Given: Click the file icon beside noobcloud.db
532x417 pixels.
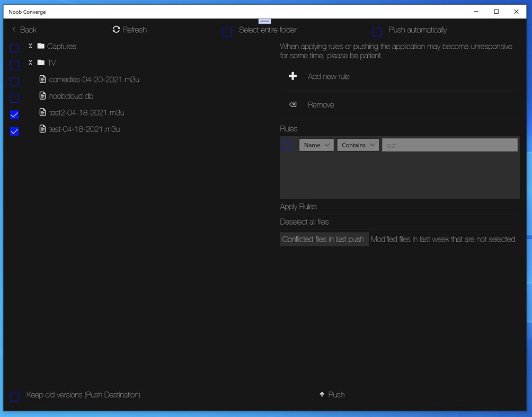Looking at the screenshot, I should coord(42,96).
